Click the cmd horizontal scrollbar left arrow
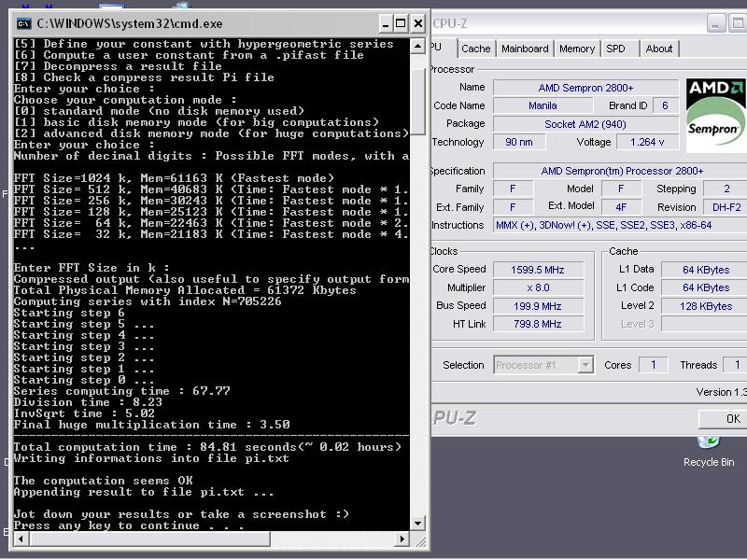The height and width of the screenshot is (560, 747). (x=21, y=539)
